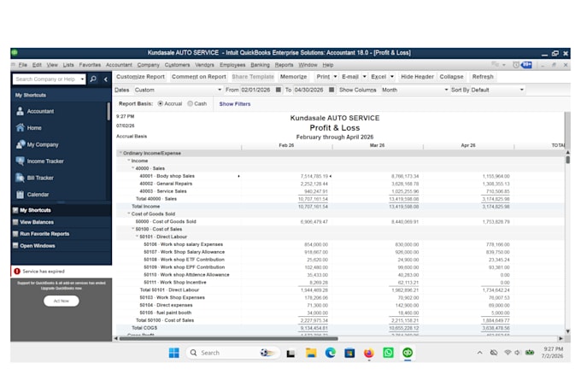
Task: Click the From date input field
Action: pyautogui.click(x=257, y=90)
